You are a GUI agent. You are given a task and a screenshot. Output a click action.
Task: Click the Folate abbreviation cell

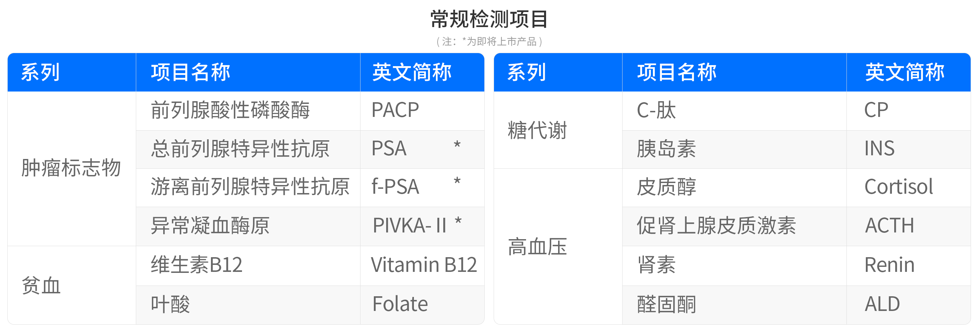pyautogui.click(x=422, y=305)
